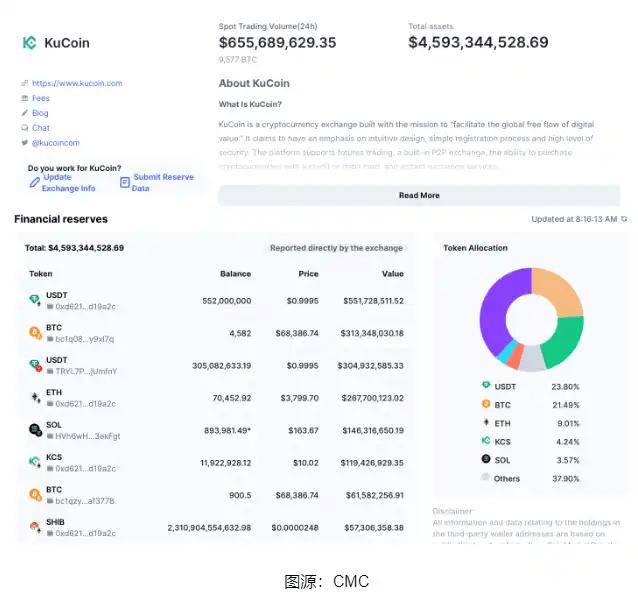Click the BTC icon in the bc1q08 row

[35, 333]
